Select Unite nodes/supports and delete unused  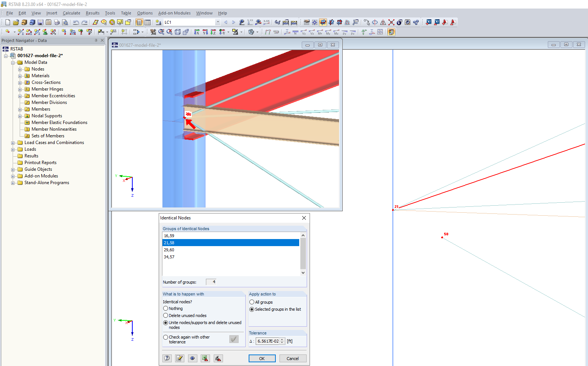(166, 323)
